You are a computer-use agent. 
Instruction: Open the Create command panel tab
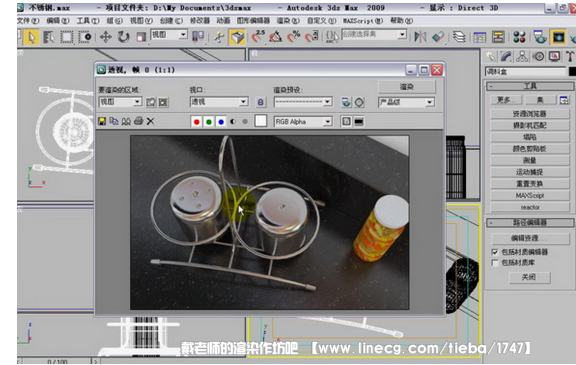[x=490, y=57]
